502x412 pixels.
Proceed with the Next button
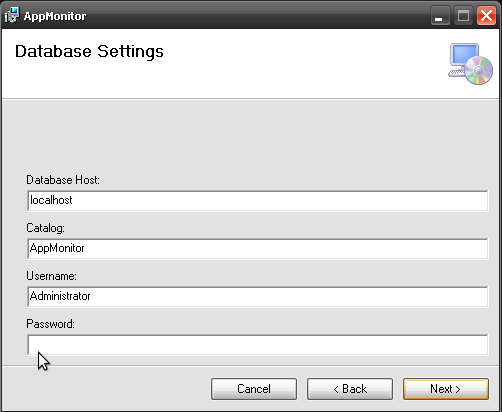[446, 389]
